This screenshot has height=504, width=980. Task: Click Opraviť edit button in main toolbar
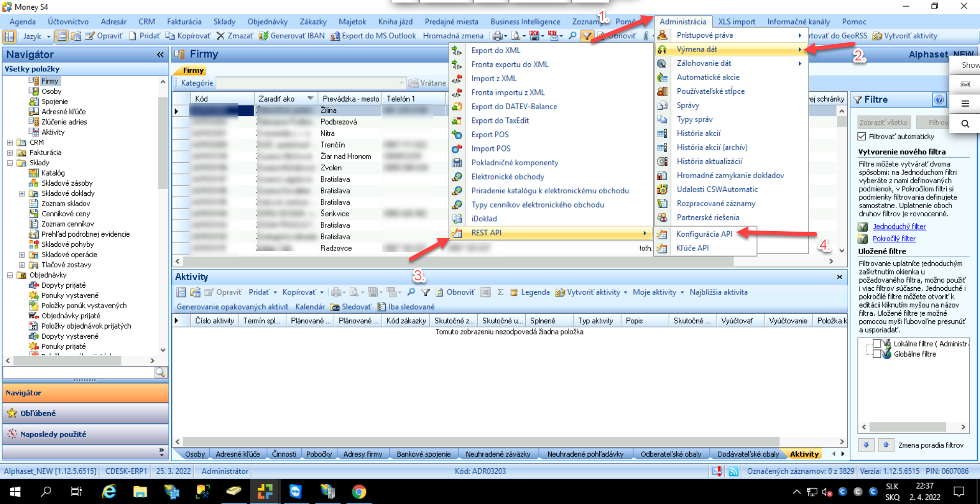click(x=104, y=36)
